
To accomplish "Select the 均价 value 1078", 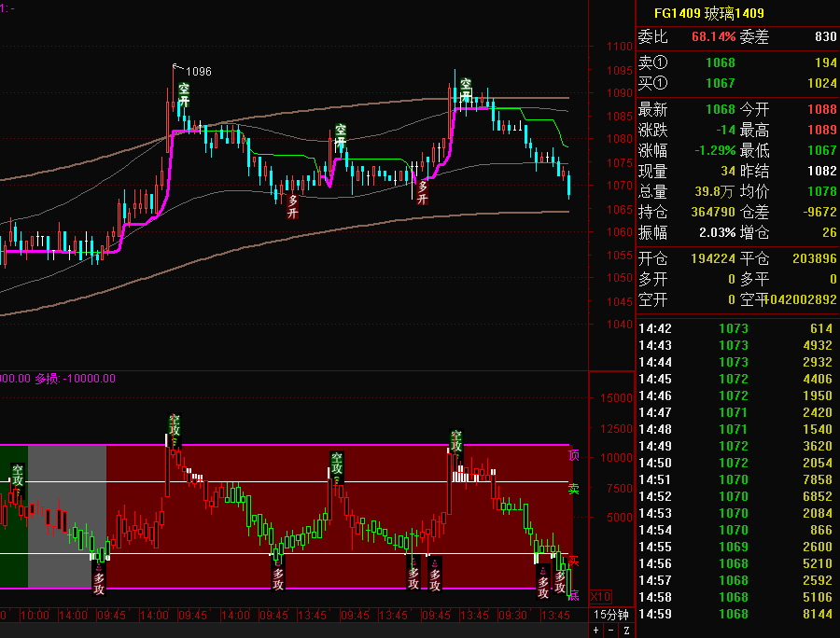I will (822, 191).
